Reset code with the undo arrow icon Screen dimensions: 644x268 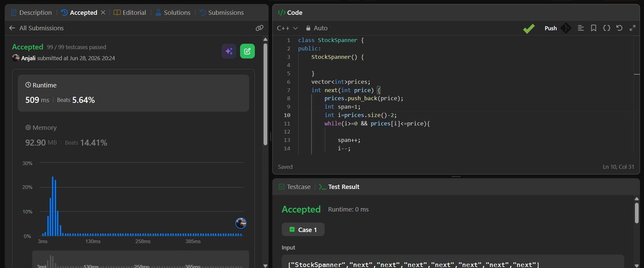619,28
